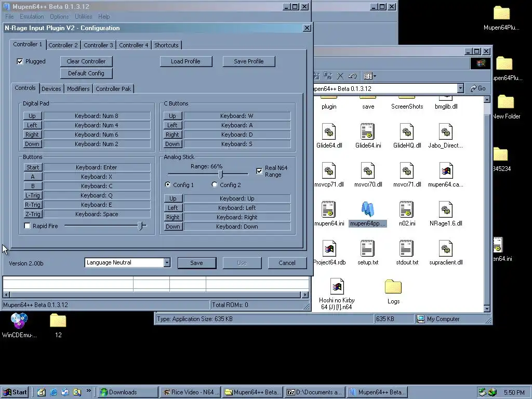Select the Jabo_Direct... dll file icon
This screenshot has height=399, width=532.
(x=445, y=131)
